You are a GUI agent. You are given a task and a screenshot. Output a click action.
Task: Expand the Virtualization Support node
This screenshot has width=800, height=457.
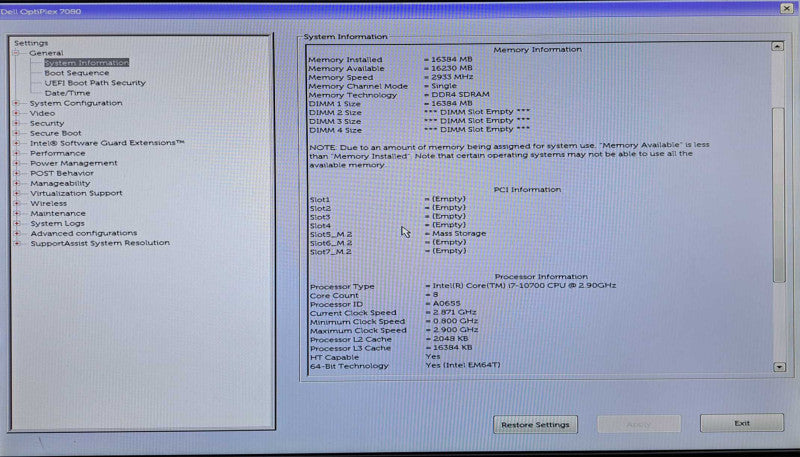[16, 193]
